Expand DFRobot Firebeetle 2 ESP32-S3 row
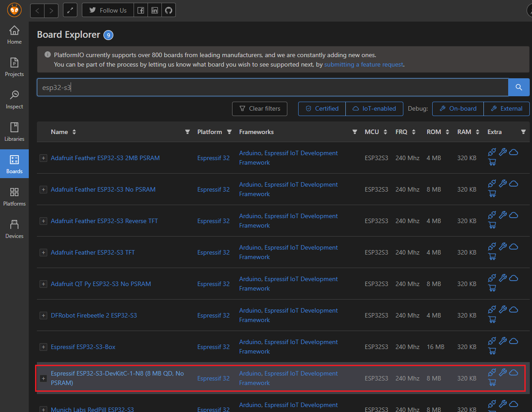Viewport: 532px width, 412px height. pos(43,316)
